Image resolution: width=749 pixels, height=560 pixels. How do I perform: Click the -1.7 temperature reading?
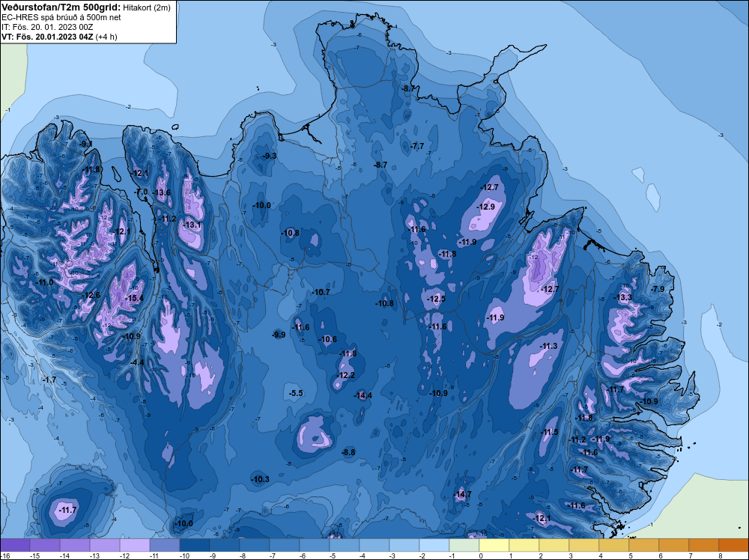(49, 380)
